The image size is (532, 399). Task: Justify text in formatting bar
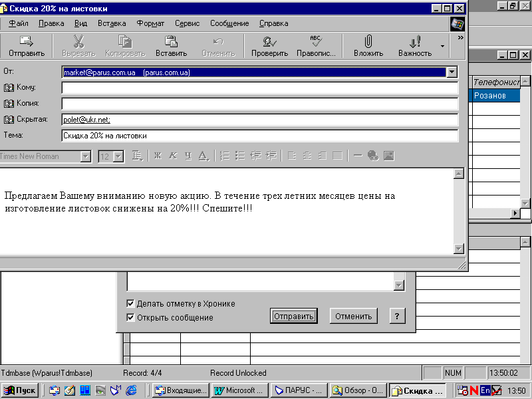pyautogui.click(x=338, y=156)
